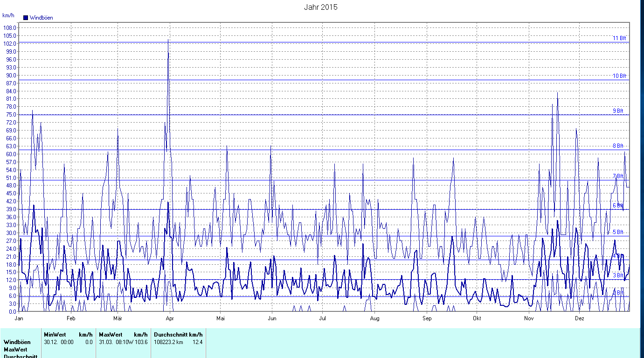Click the 69.0 y-axis label
Screen dimensions: 644x358
pyautogui.click(x=11, y=131)
